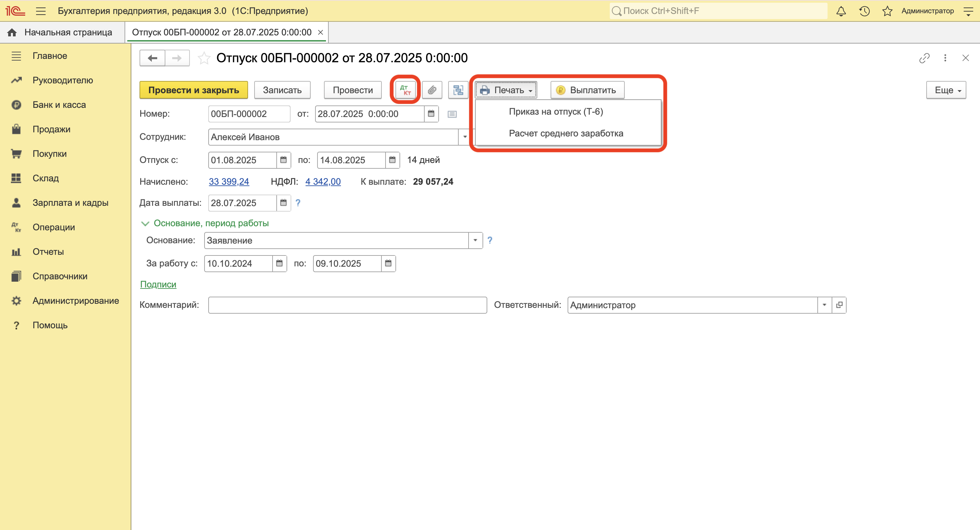Viewport: 980px width, 530px height.
Task: Open calendar for Отпуск с date
Action: tap(283, 160)
